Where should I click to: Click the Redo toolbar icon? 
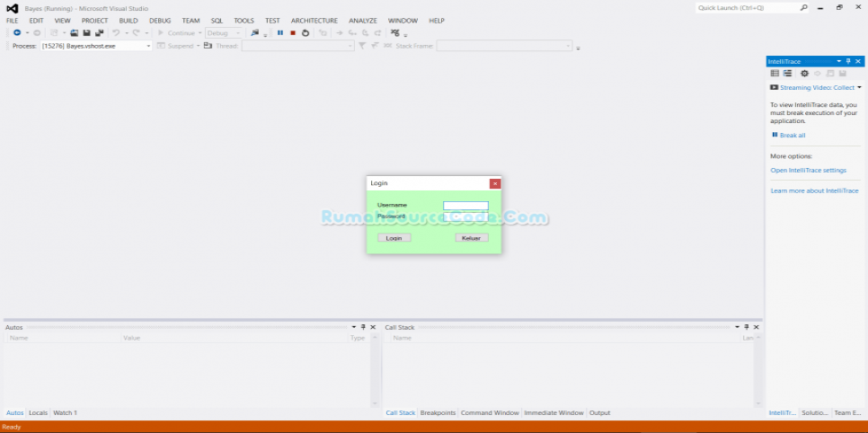tap(136, 32)
